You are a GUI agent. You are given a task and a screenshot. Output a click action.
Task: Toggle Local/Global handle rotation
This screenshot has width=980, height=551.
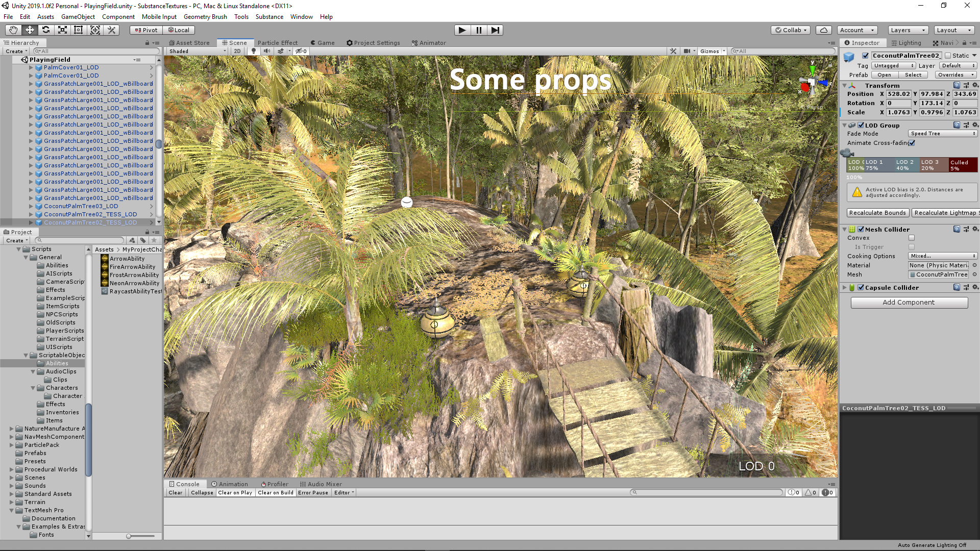point(179,30)
